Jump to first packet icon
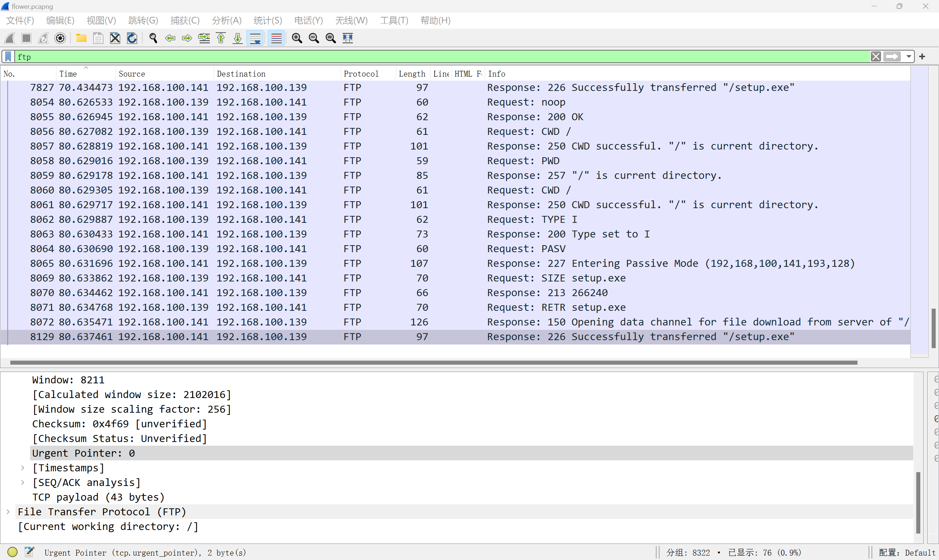The height and width of the screenshot is (560, 939). coord(221,38)
